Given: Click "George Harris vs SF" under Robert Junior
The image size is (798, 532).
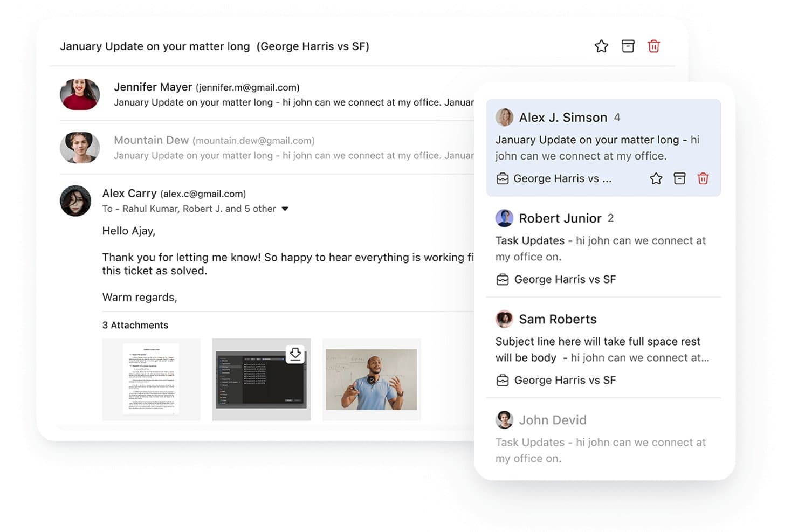Looking at the screenshot, I should click(x=565, y=279).
